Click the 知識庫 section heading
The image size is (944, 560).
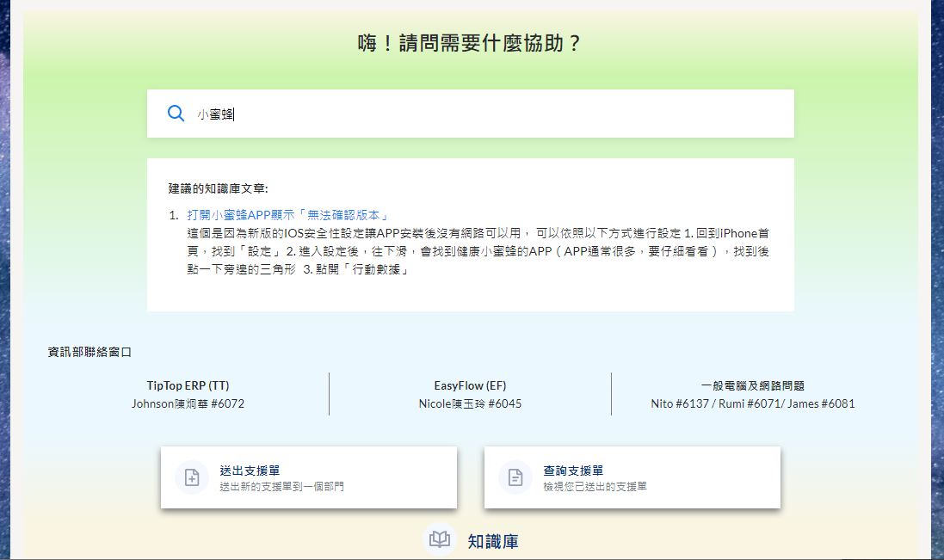tap(493, 541)
